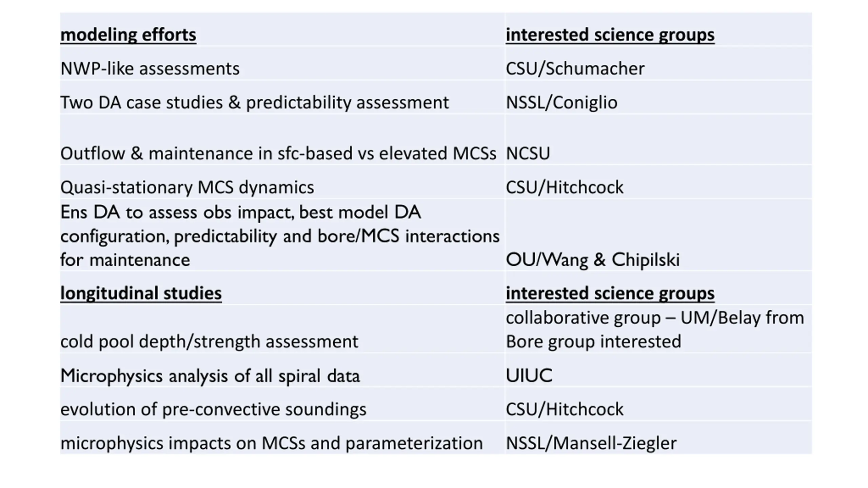This screenshot has width=868, height=488.
Task: Click the first 'interested science groups' heading
Action: (610, 35)
